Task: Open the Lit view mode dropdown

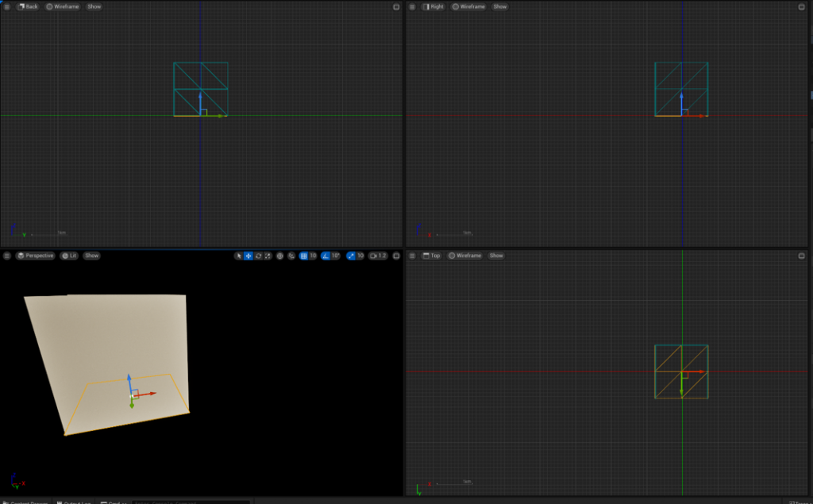Action: coord(69,256)
